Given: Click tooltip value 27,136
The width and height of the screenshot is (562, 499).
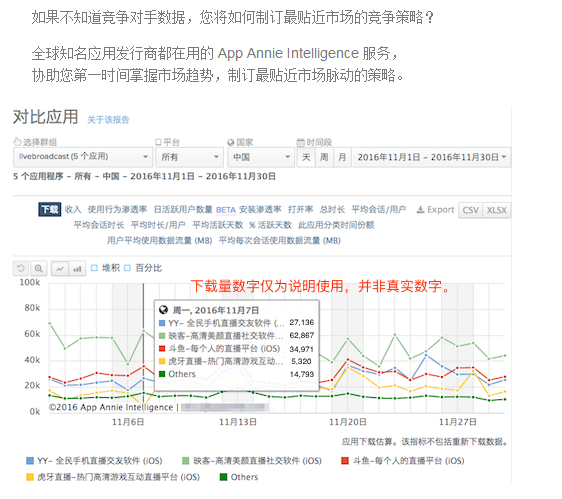Looking at the screenshot, I should pos(302,323).
